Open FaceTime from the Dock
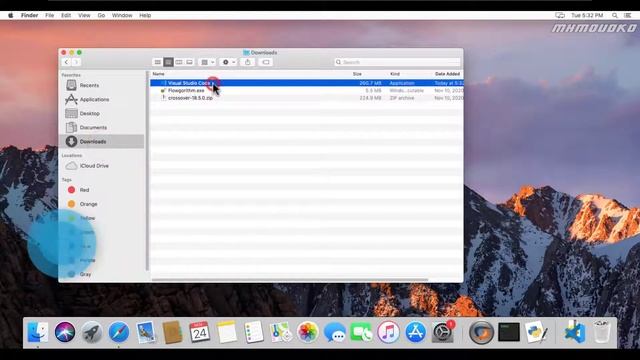The width and height of the screenshot is (640, 360). tap(361, 332)
